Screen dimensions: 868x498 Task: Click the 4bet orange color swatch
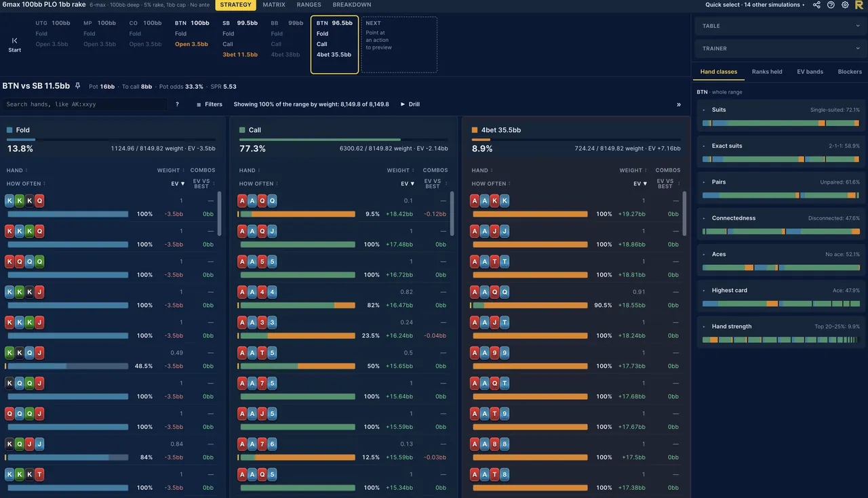click(475, 129)
